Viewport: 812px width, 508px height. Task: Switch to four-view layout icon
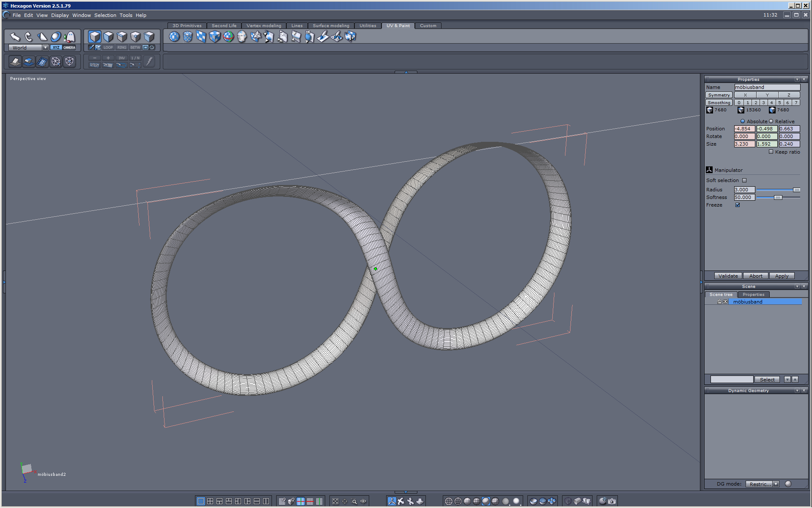pyautogui.click(x=210, y=501)
